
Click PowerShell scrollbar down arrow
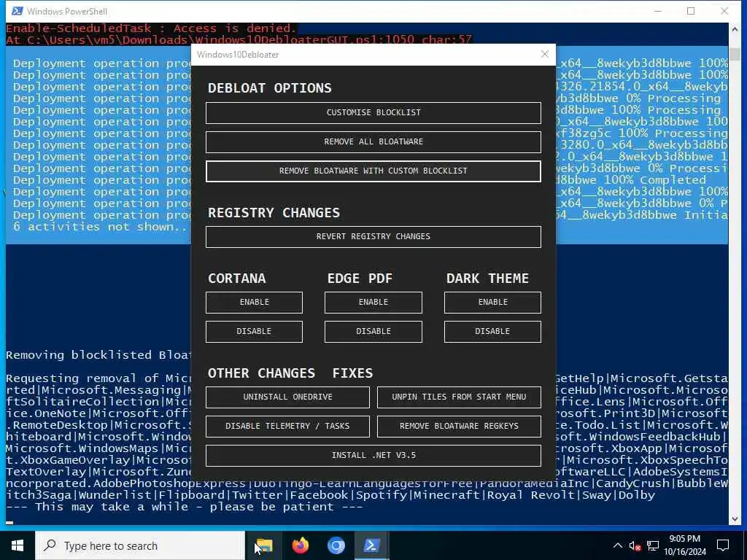click(735, 519)
